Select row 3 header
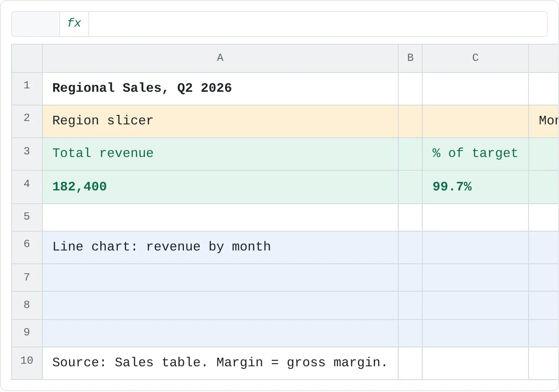 27,154
